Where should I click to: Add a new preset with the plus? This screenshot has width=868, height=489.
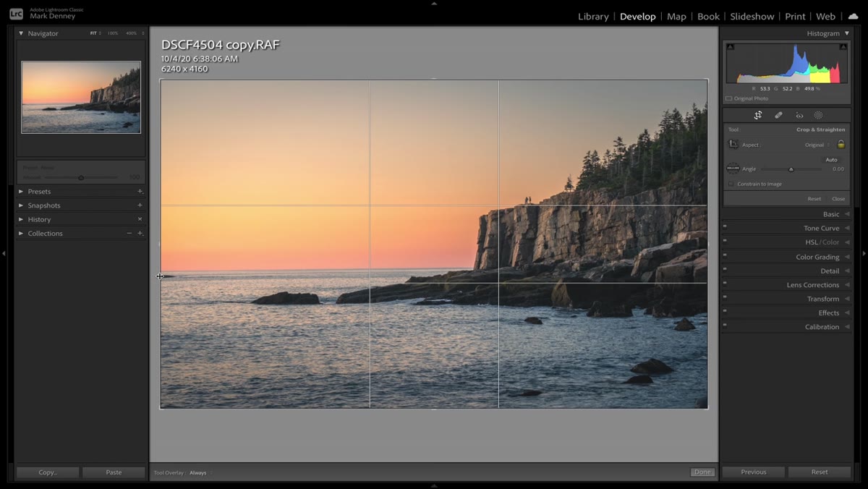pos(140,192)
